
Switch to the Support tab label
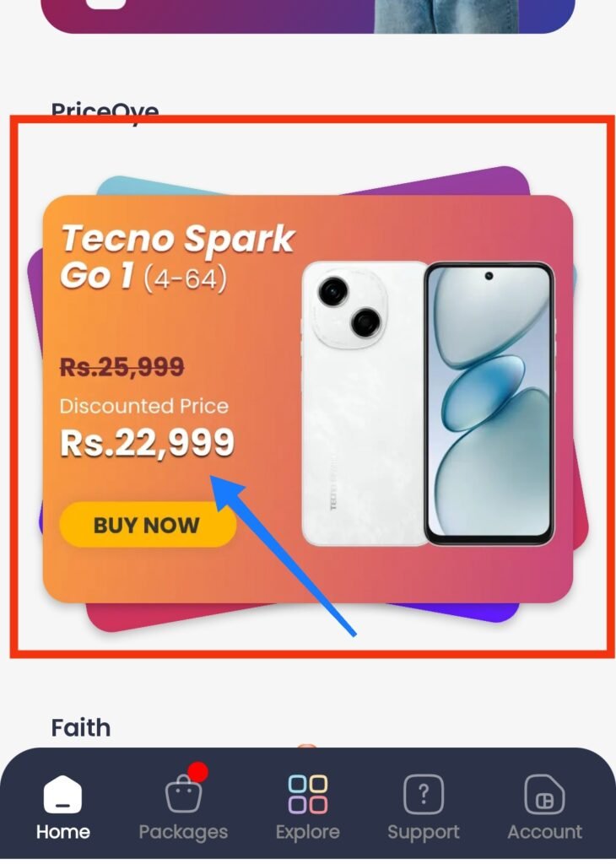(423, 832)
